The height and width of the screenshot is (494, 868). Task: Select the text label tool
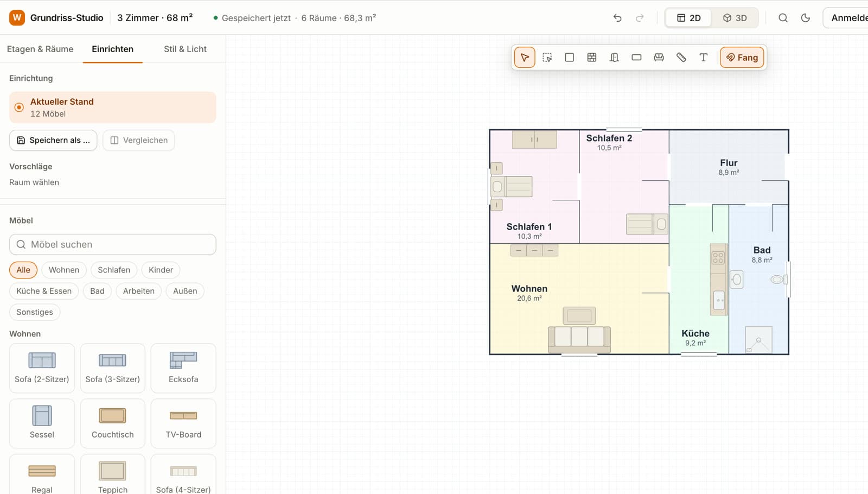(703, 58)
